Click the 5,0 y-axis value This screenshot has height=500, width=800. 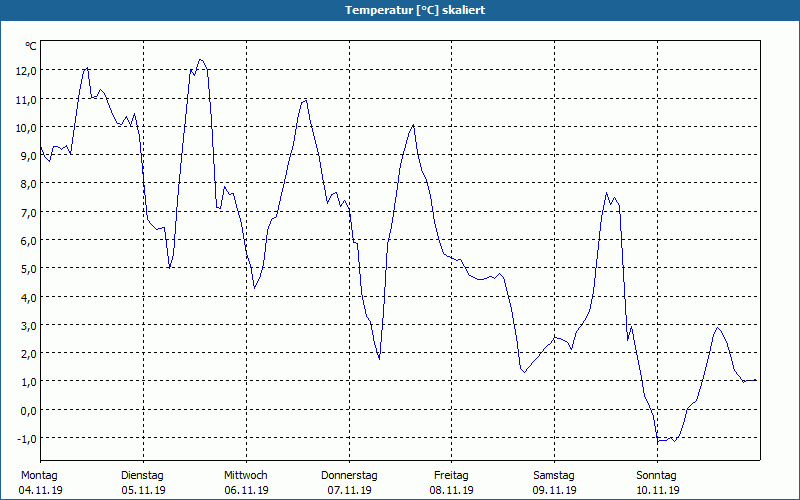tap(29, 269)
